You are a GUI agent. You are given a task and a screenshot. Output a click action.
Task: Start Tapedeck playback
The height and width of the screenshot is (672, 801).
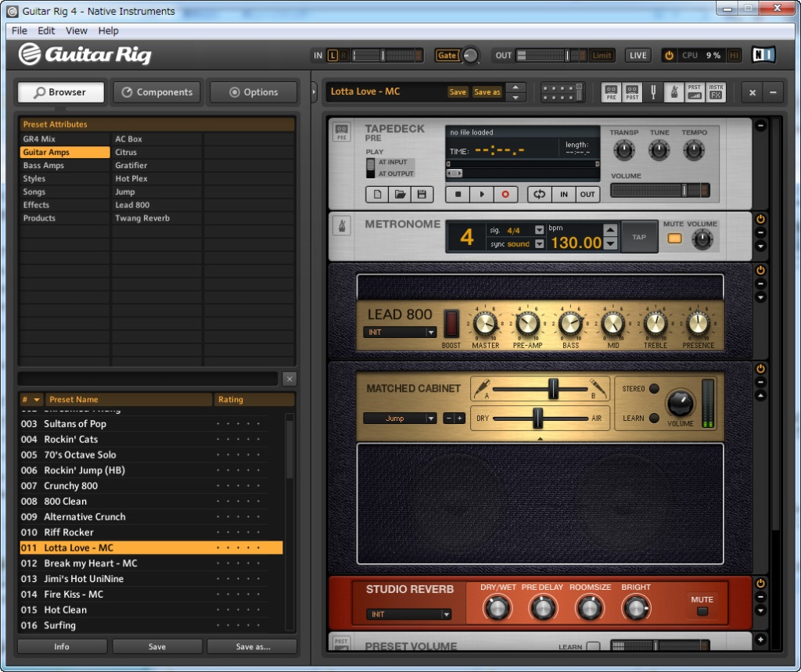481,194
